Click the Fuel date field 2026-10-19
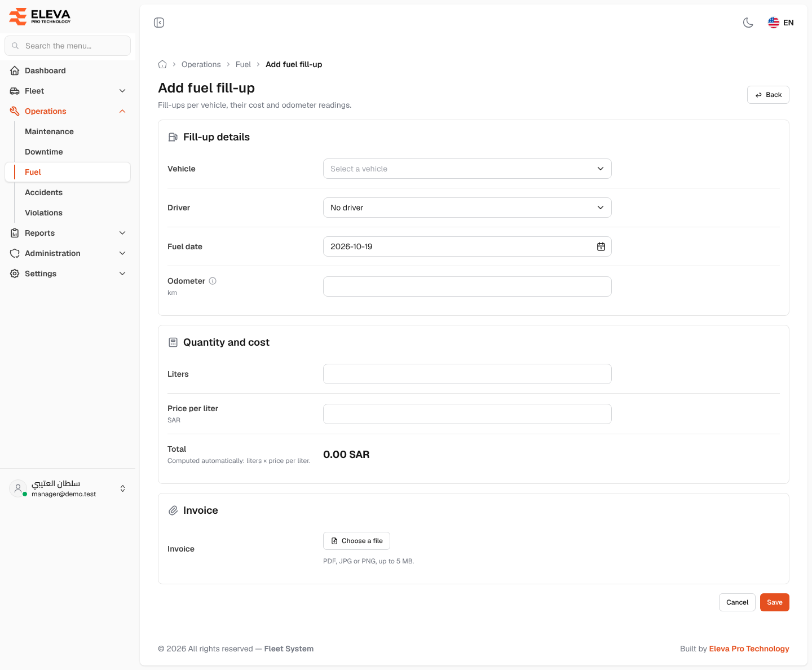 (467, 246)
